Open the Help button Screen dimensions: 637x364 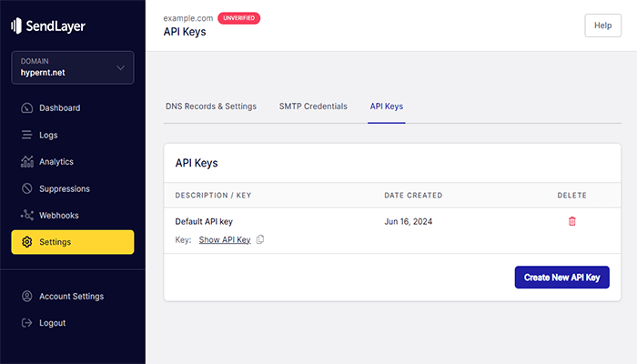tap(602, 25)
